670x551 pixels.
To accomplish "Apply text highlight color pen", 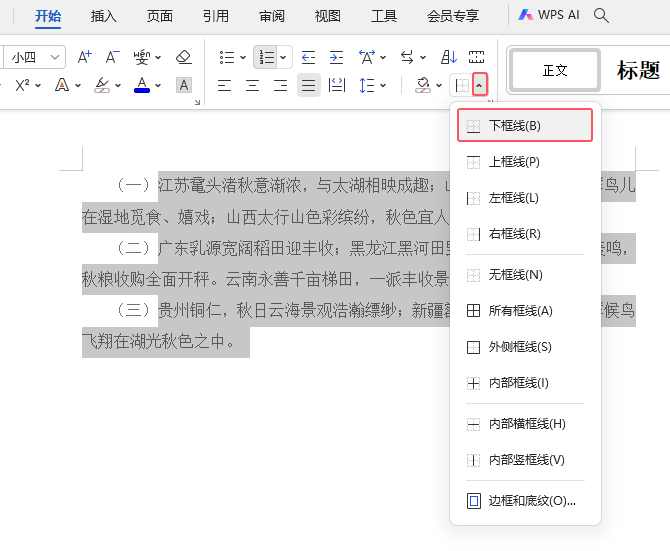I will (x=102, y=85).
